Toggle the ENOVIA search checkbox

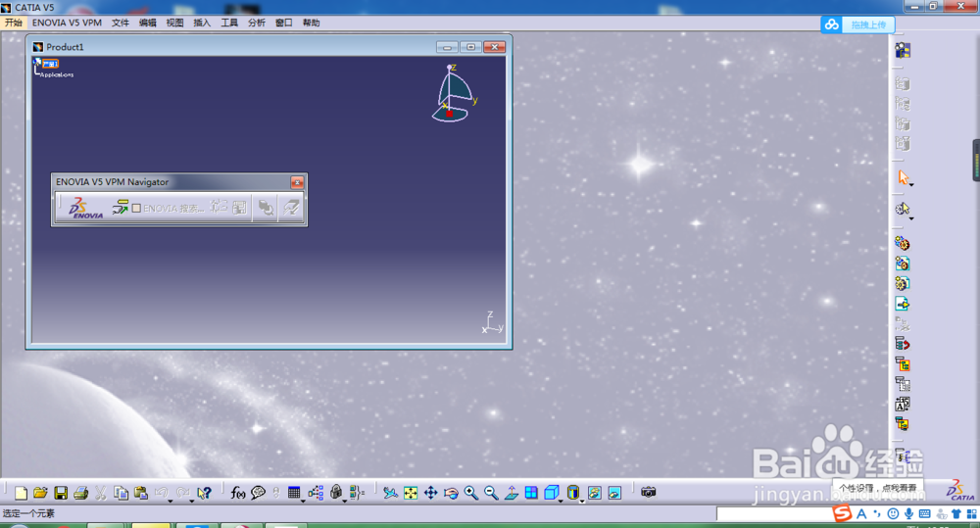(x=136, y=208)
